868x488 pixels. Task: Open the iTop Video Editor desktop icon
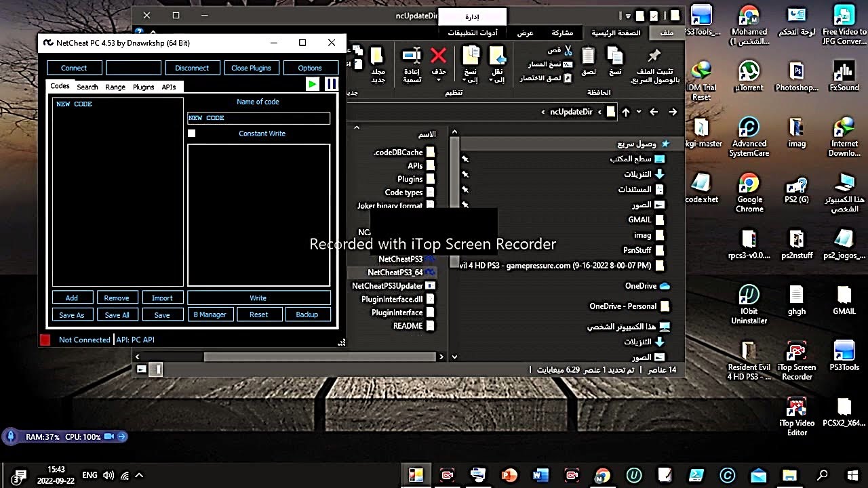pyautogui.click(x=797, y=416)
